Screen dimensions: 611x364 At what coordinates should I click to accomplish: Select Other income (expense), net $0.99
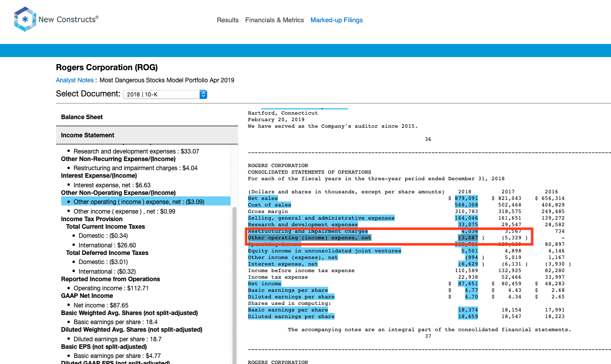pyautogui.click(x=124, y=212)
